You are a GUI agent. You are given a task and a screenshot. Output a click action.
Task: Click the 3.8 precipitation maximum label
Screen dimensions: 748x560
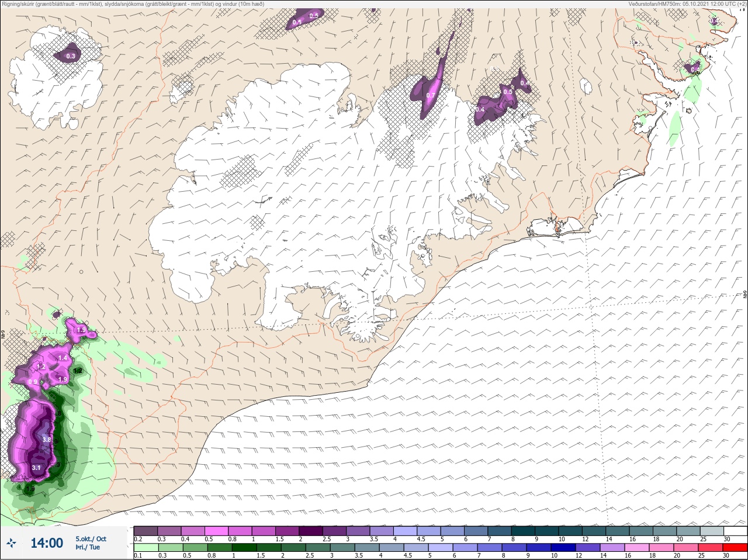[x=47, y=440]
